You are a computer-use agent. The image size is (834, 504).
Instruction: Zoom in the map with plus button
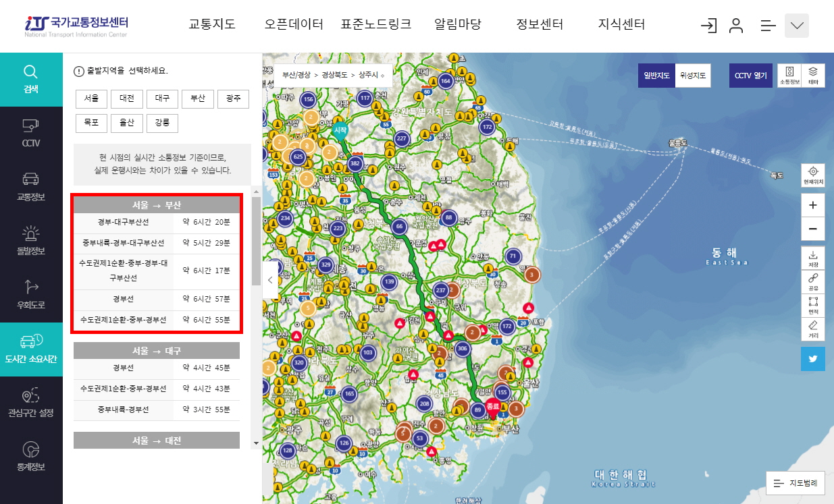[x=812, y=205]
